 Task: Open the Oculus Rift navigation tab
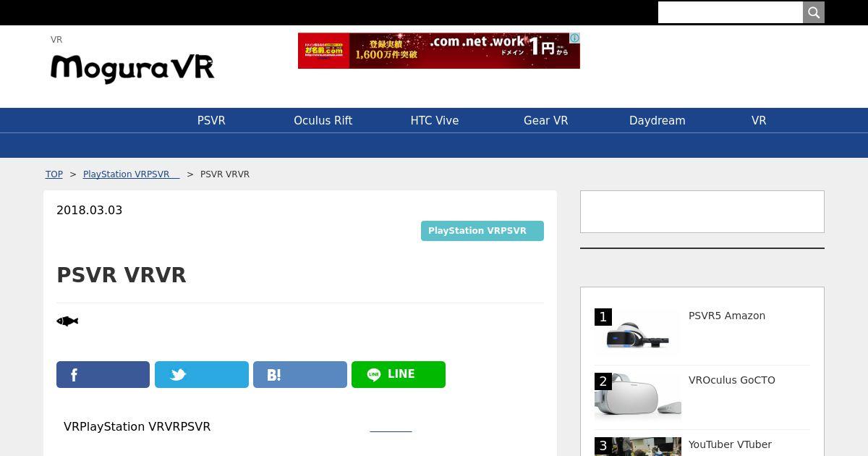pos(323,121)
